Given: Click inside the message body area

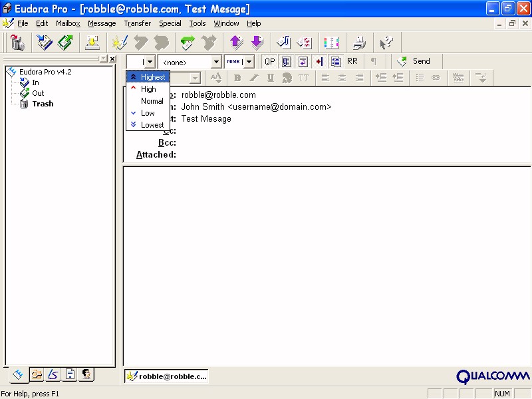Looking at the screenshot, I should click(327, 266).
